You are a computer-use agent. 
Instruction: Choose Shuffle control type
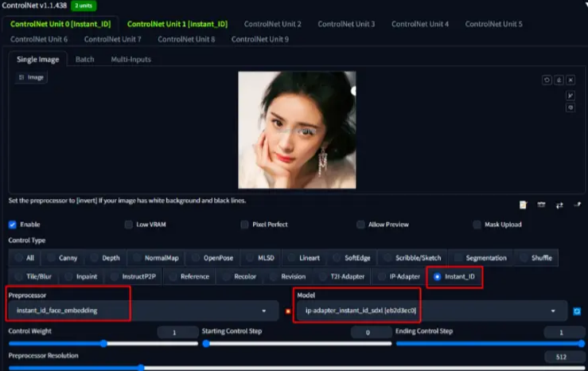point(536,258)
